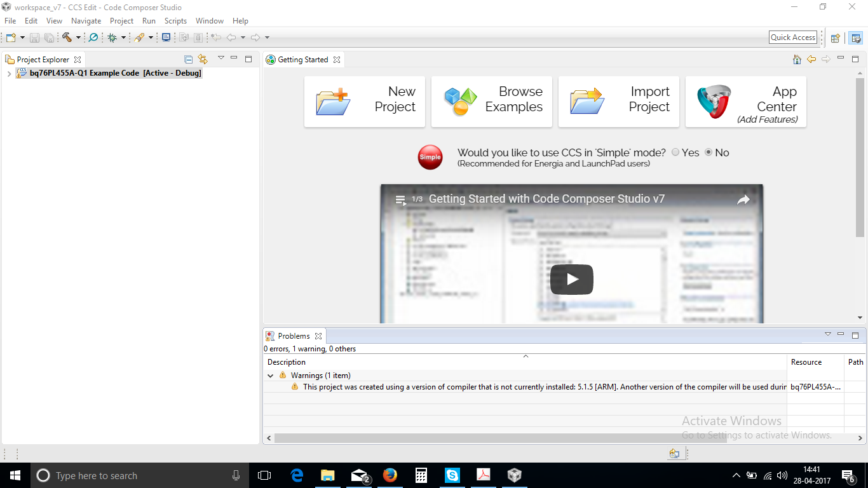Open the File menu

(x=10, y=21)
